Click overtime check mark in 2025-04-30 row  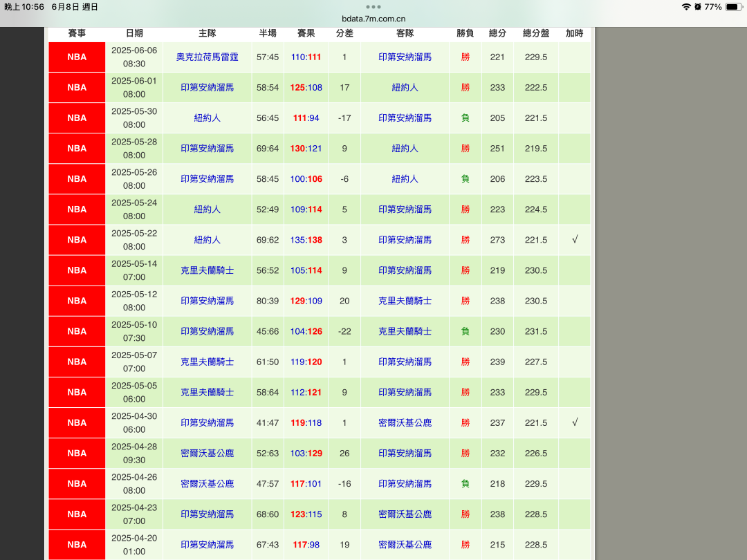(x=575, y=422)
